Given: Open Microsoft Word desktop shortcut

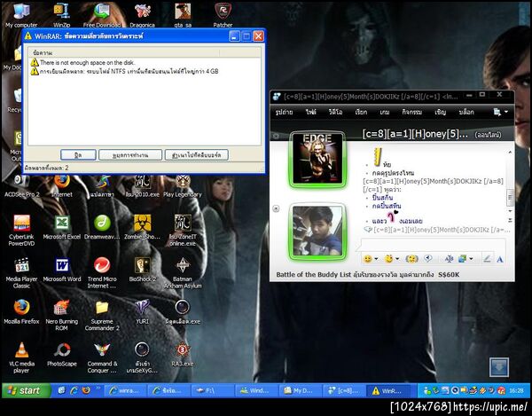Looking at the screenshot, I should (62, 270).
